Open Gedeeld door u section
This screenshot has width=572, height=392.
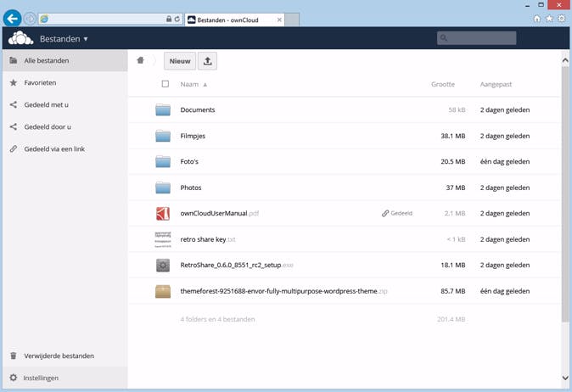[x=65, y=127]
